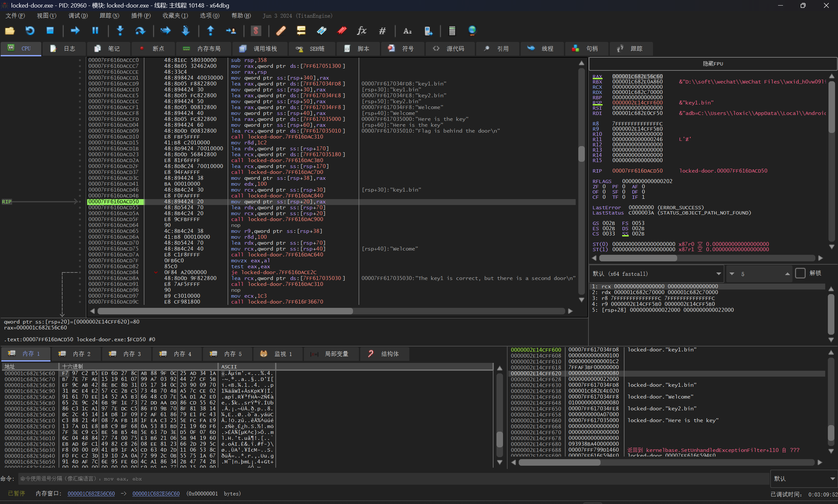Open the 调试(D) menu
The image size is (838, 504).
point(78,16)
